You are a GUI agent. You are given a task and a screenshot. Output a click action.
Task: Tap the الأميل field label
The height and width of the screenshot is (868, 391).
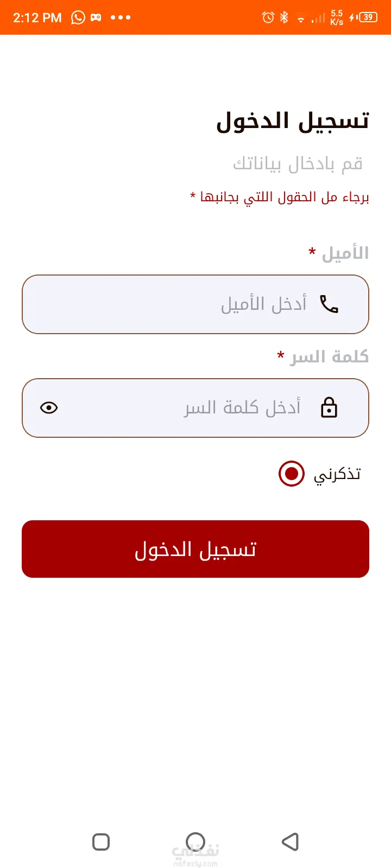(345, 253)
